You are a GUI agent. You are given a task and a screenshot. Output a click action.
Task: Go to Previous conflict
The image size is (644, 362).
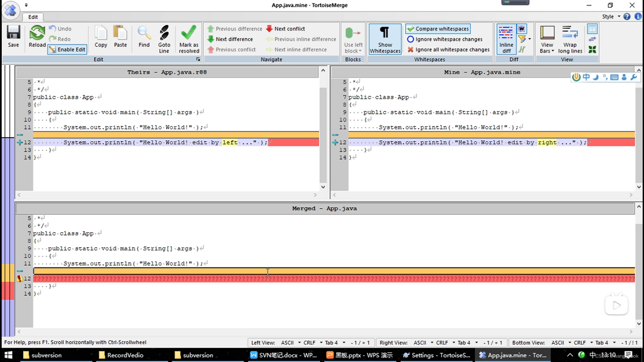point(231,50)
